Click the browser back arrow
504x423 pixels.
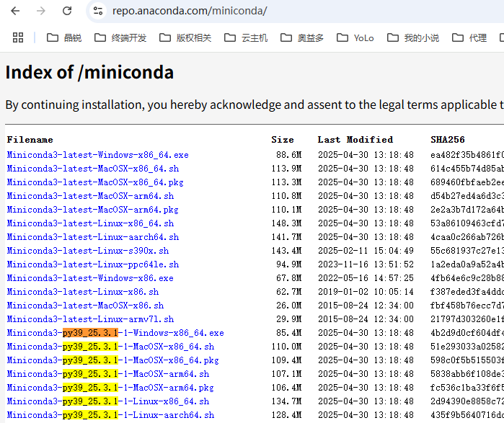point(15,11)
